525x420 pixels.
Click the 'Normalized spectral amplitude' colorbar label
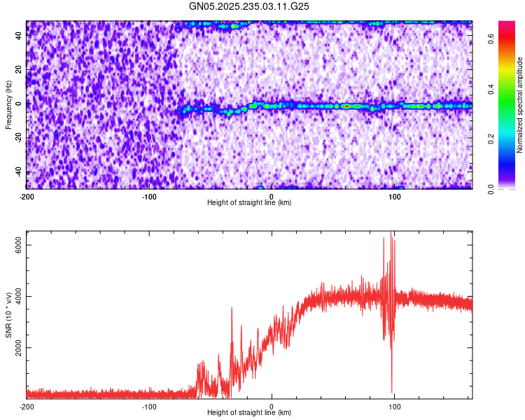(521, 105)
